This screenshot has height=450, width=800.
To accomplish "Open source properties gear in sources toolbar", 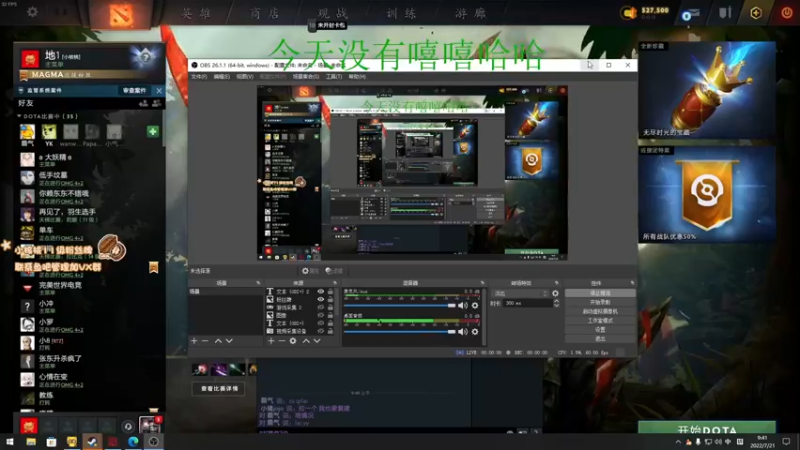I will point(293,341).
